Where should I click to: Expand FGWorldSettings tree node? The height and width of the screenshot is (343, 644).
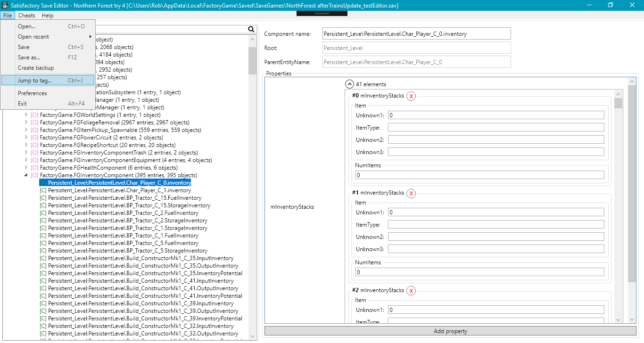(26, 115)
